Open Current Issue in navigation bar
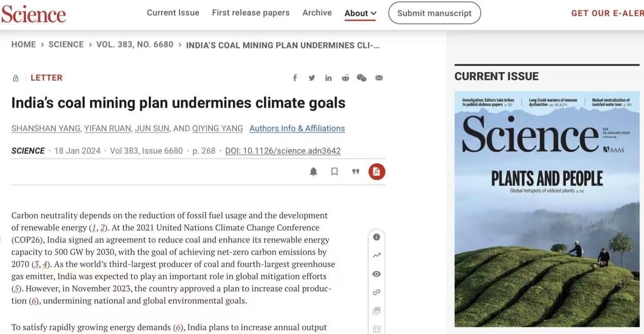The height and width of the screenshot is (334, 644). click(x=173, y=13)
